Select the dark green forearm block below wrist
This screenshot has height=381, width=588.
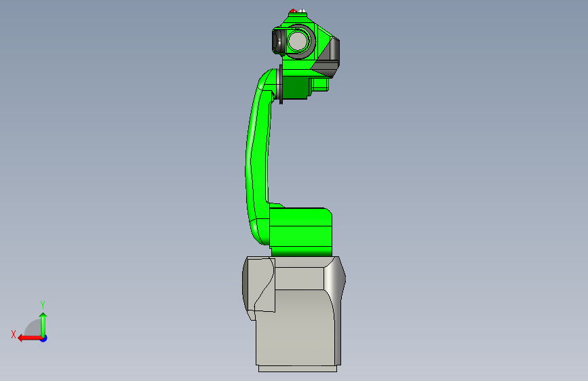[x=296, y=87]
